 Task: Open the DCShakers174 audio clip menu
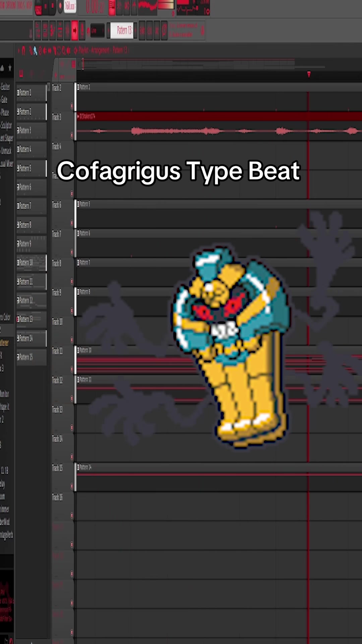click(78, 116)
